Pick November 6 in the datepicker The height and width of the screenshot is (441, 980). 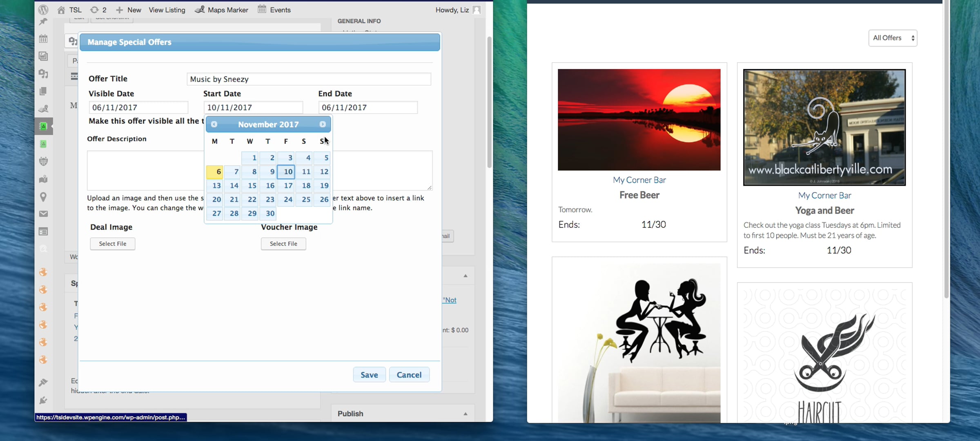(214, 172)
